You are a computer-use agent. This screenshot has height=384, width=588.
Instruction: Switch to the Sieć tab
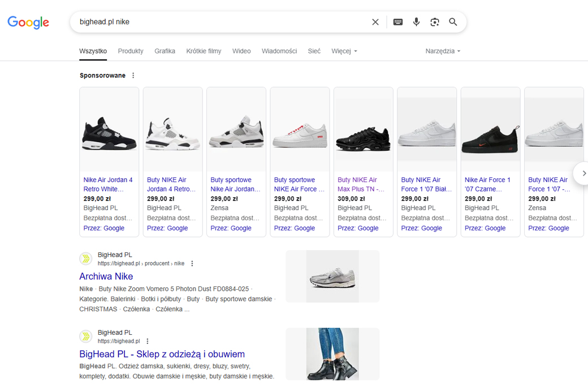pyautogui.click(x=314, y=51)
